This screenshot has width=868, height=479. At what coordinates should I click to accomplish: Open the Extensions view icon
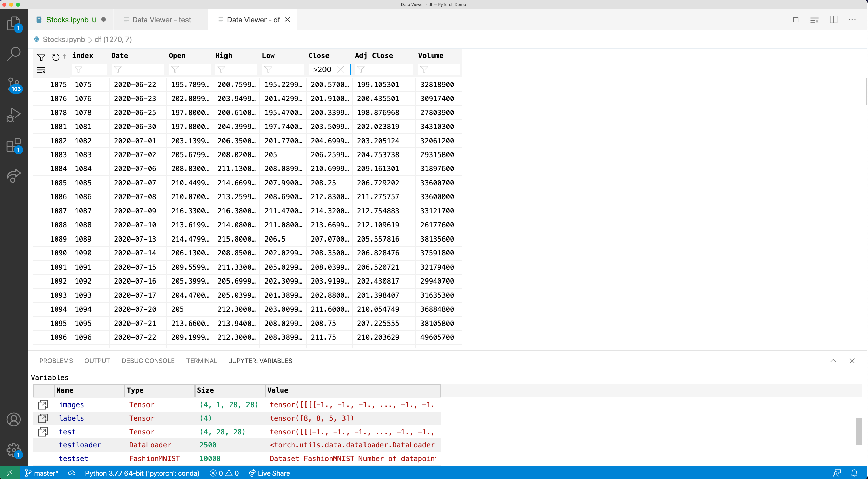click(x=14, y=145)
